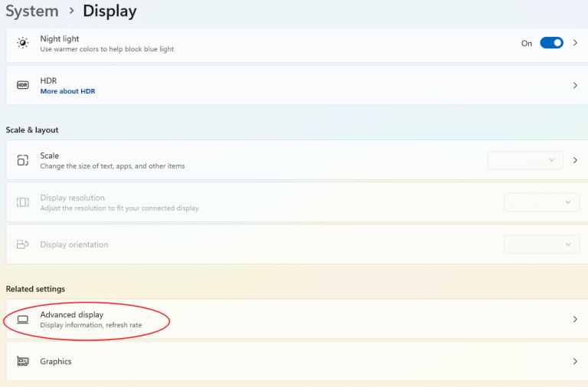
Task: Expand HDR settings chevron
Action: point(575,86)
